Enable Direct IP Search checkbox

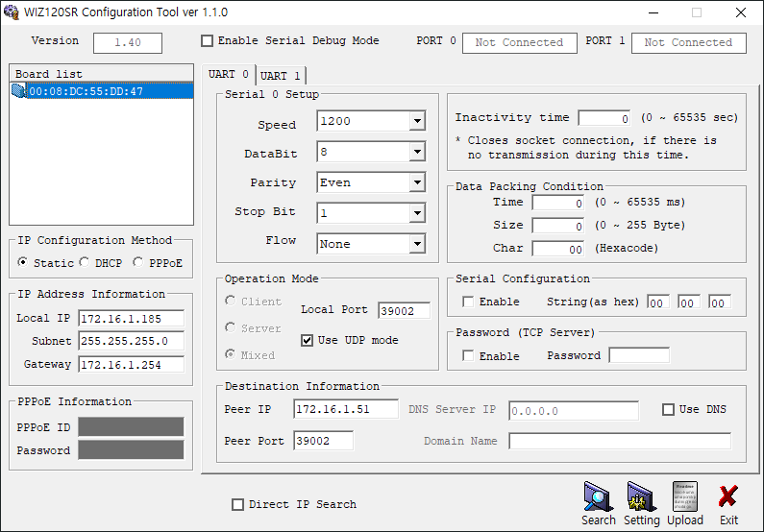(237, 504)
